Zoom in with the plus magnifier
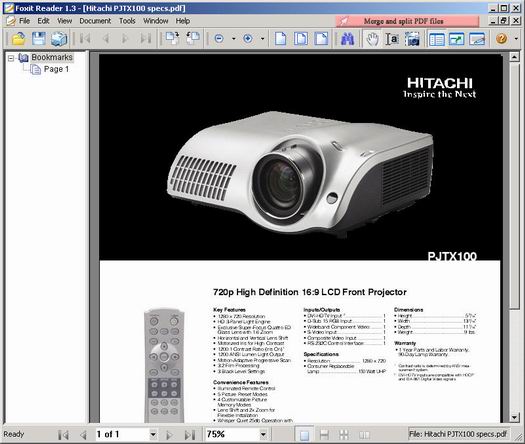 tap(248, 39)
